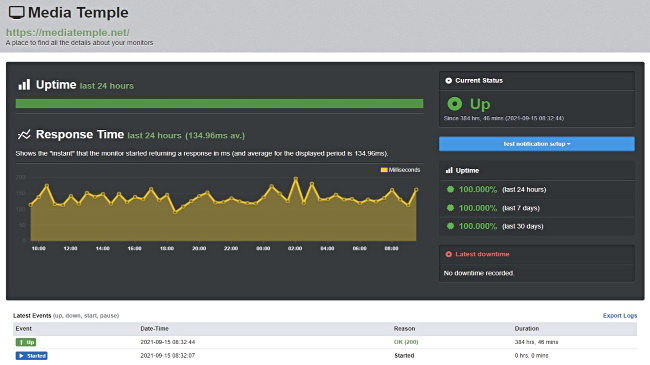Click the green dot for last 7 days
The image size is (650, 365).
(450, 208)
